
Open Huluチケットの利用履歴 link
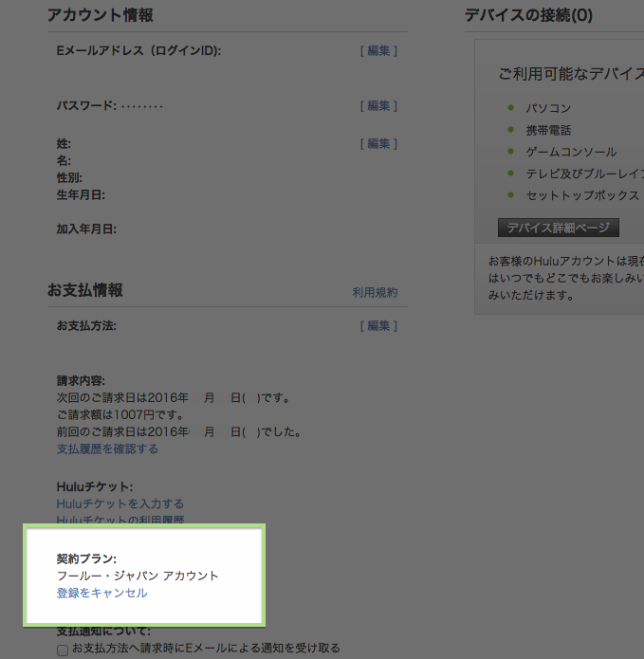click(120, 521)
